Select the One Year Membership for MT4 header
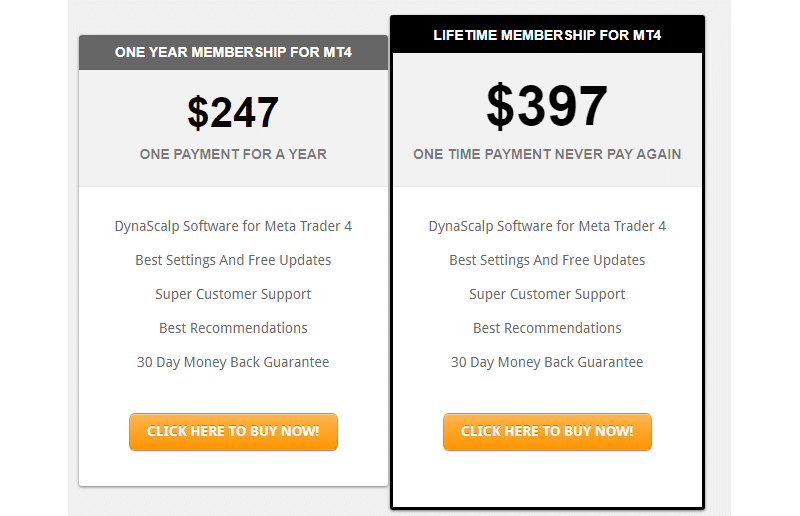This screenshot has width=800, height=516. coord(233,52)
